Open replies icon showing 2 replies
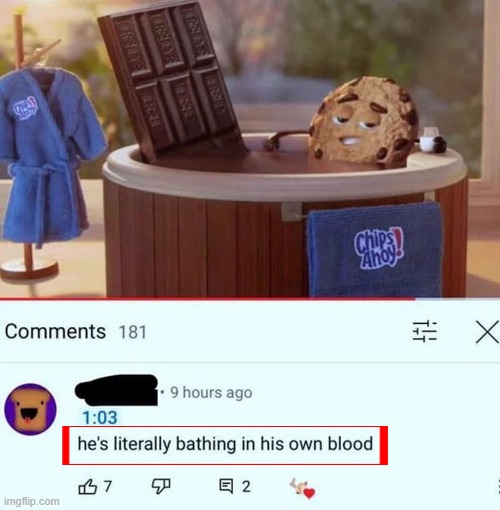Image resolution: width=500 pixels, height=510 pixels. click(x=226, y=486)
